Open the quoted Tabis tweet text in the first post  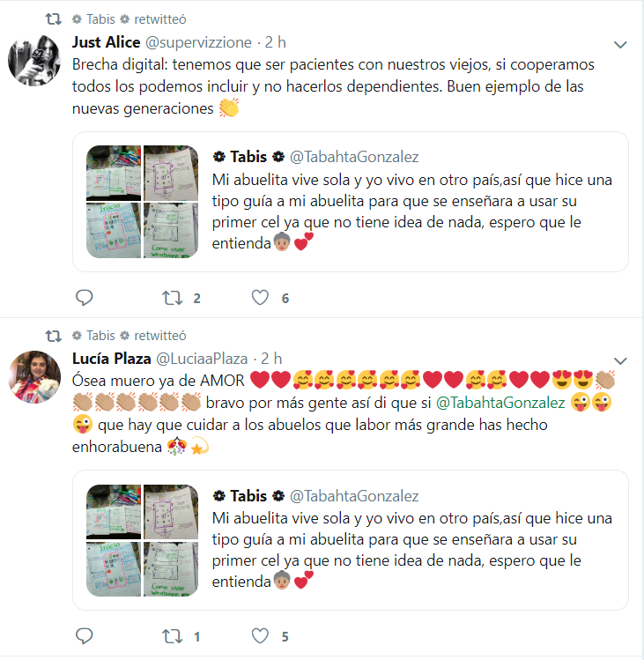[411, 211]
